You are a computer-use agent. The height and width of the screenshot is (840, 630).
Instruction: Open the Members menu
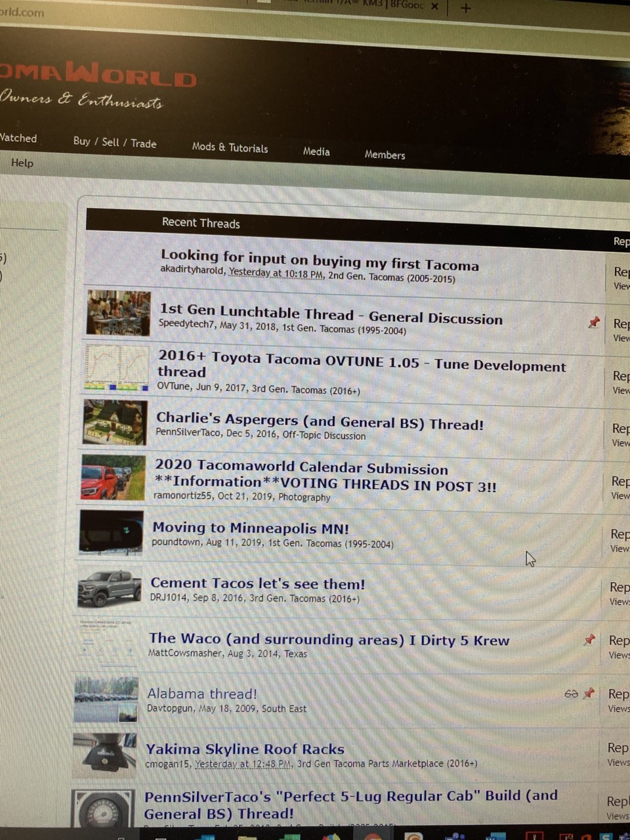pos(385,155)
